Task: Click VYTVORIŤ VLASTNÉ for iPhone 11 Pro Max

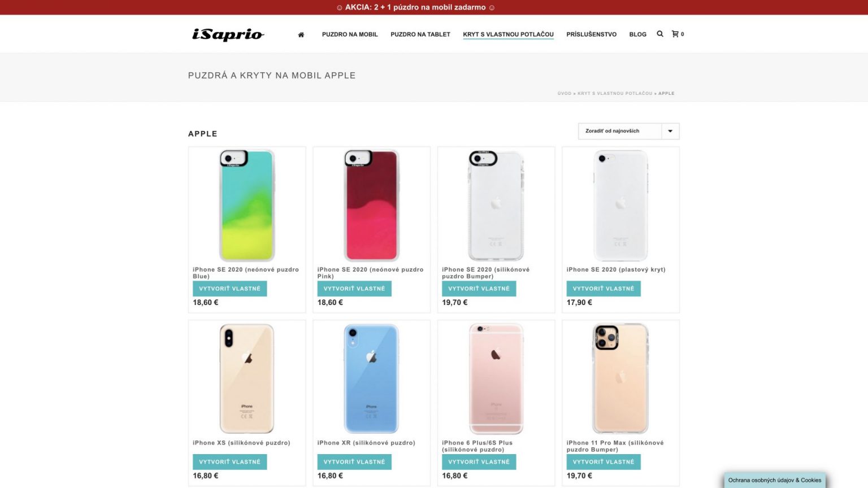Action: point(604,462)
